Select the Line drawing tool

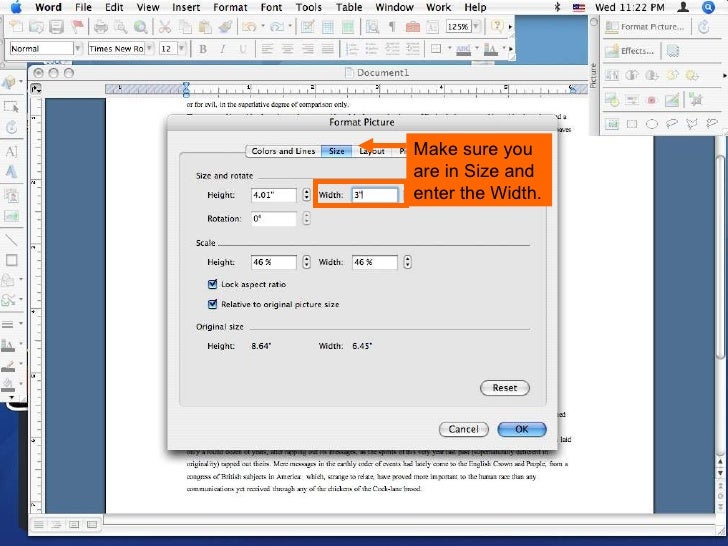[x=11, y=240]
